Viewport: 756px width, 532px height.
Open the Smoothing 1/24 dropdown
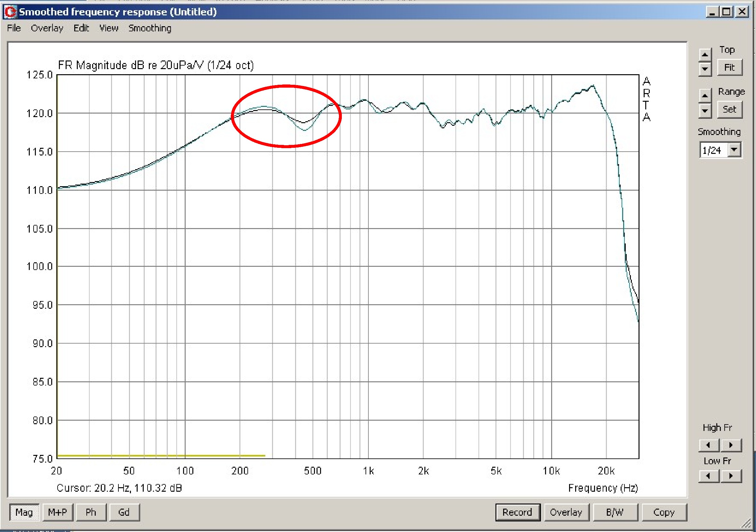tap(734, 150)
